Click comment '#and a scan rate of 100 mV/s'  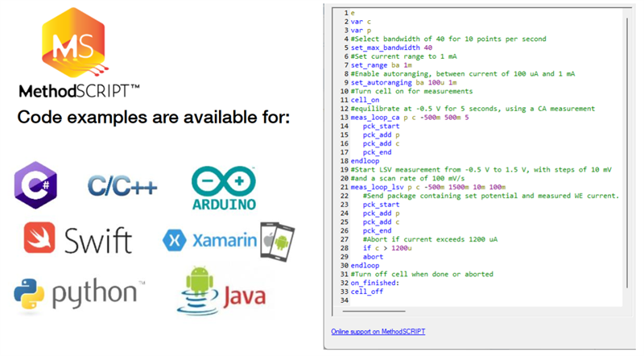point(407,179)
